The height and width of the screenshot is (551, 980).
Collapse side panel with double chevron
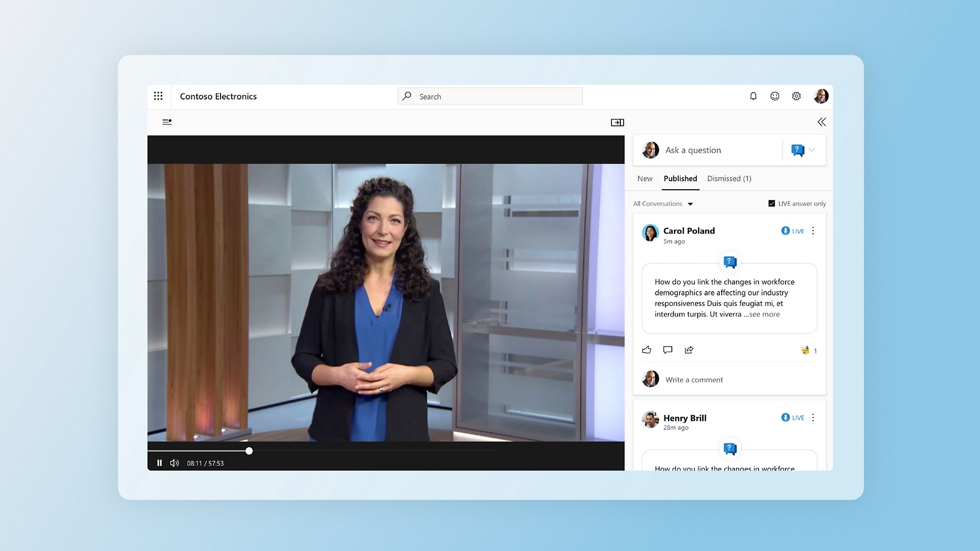(822, 122)
